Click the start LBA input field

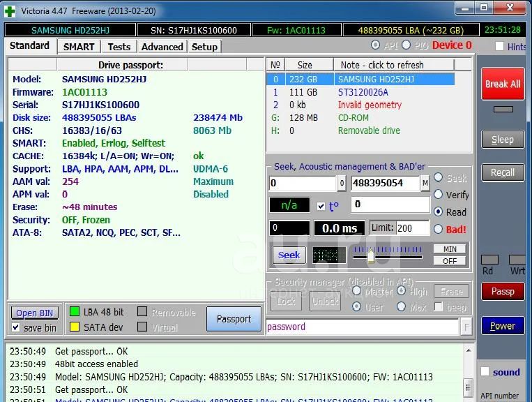tap(303, 184)
